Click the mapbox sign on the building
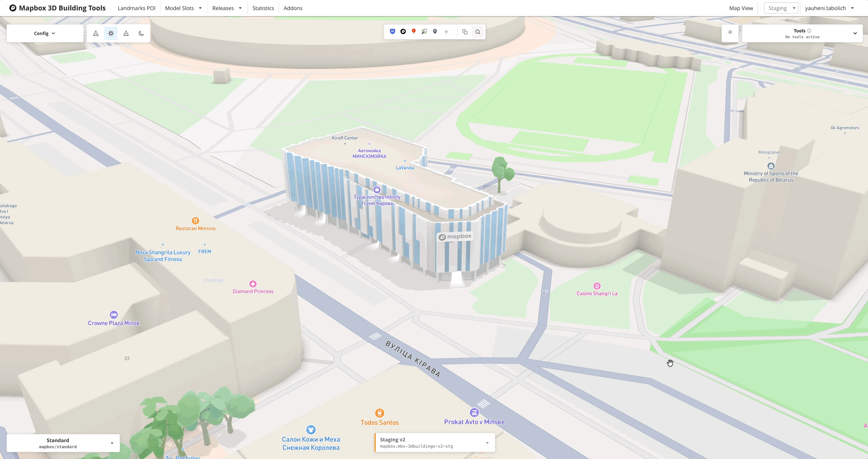 (455, 237)
